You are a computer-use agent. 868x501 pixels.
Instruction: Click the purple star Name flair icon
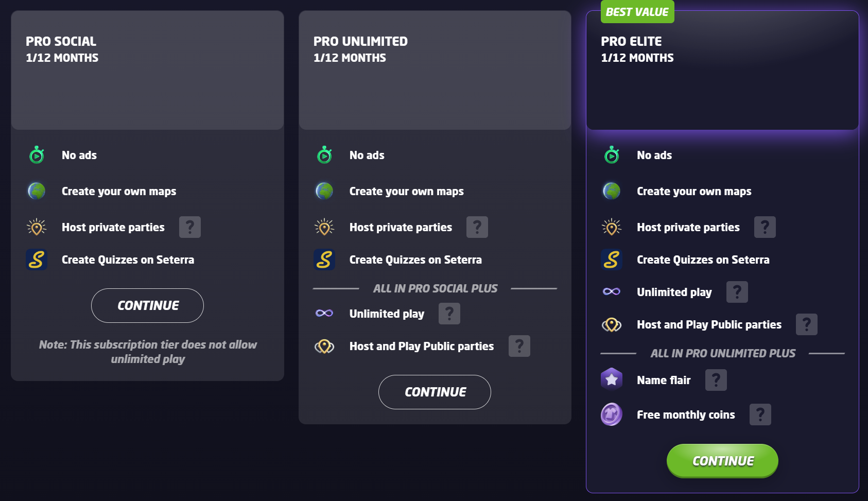coord(612,380)
